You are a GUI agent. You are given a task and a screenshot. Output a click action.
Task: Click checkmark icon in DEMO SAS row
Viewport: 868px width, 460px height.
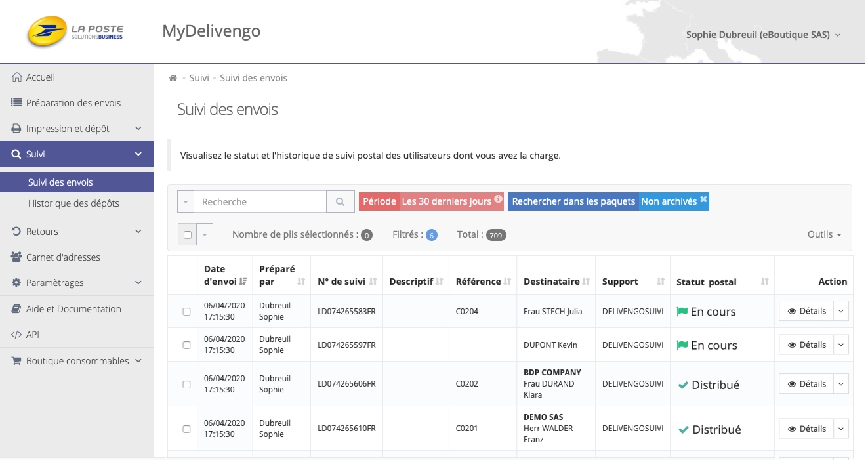[683, 430]
